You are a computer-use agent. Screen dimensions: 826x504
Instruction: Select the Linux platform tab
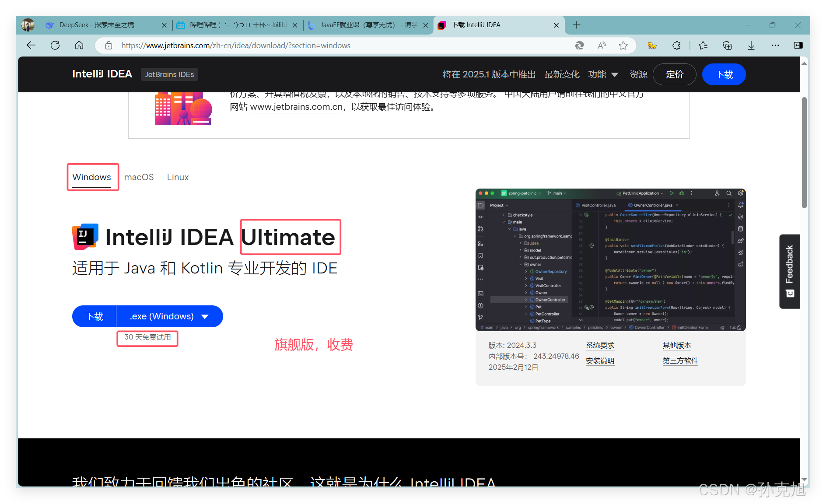tap(178, 177)
